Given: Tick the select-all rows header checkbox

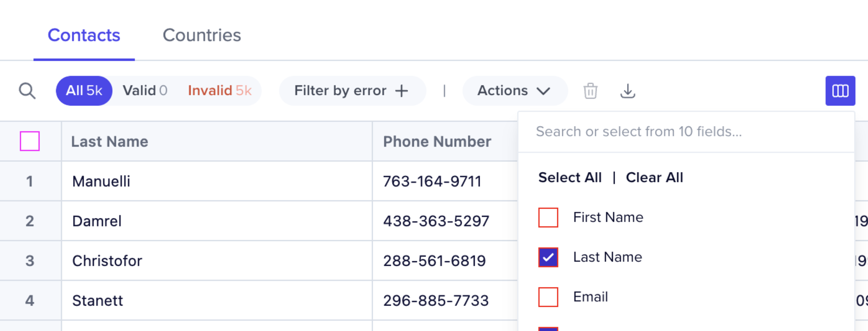Looking at the screenshot, I should (30, 141).
